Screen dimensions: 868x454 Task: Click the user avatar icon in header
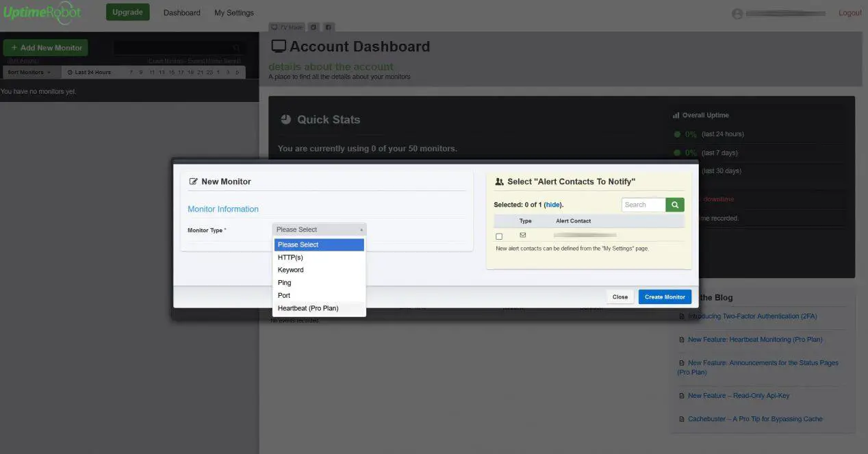pyautogui.click(x=737, y=14)
